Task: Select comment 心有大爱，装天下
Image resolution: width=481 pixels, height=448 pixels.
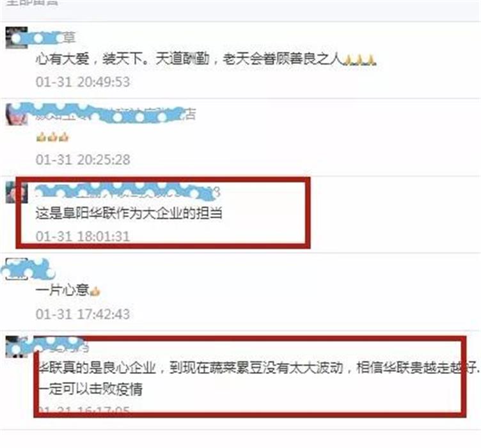Action: point(206,59)
